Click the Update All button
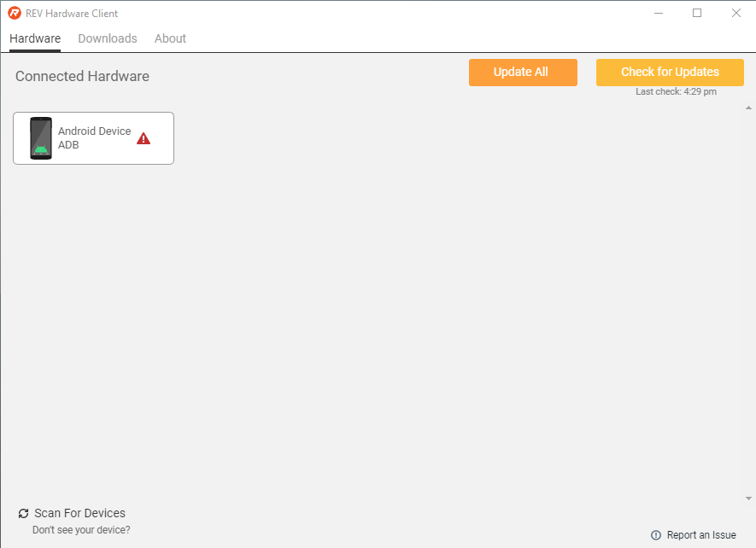Screen dimensions: 756x548 click(x=523, y=73)
